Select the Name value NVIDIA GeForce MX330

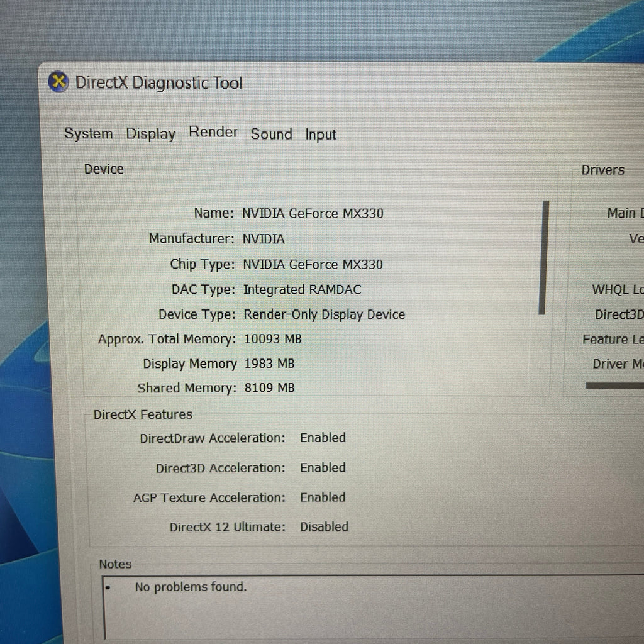[313, 213]
